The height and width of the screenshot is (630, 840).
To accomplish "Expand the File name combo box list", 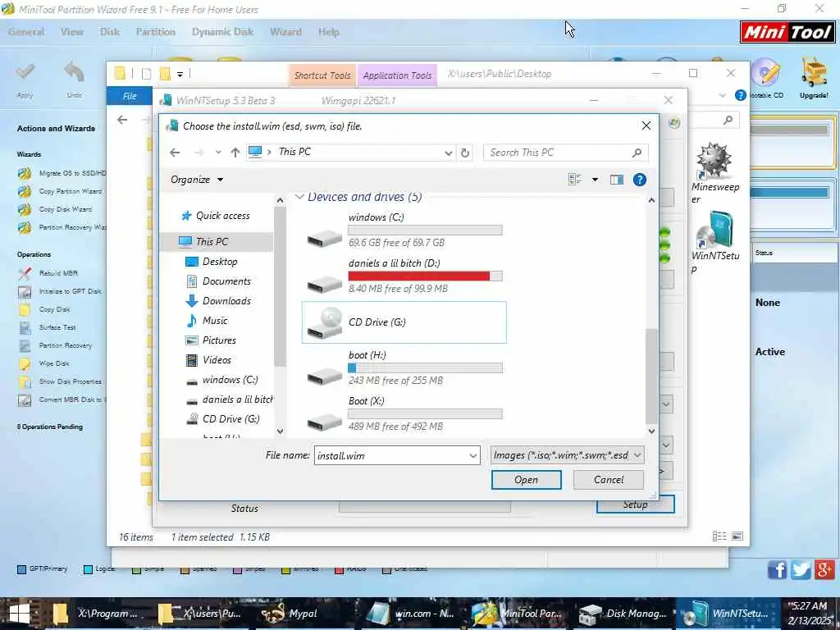I will pyautogui.click(x=473, y=456).
